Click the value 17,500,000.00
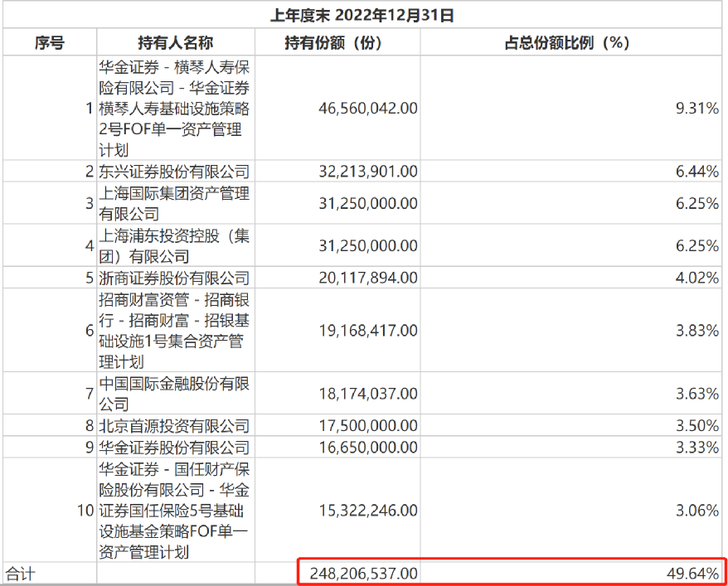The image size is (728, 586). tap(367, 425)
